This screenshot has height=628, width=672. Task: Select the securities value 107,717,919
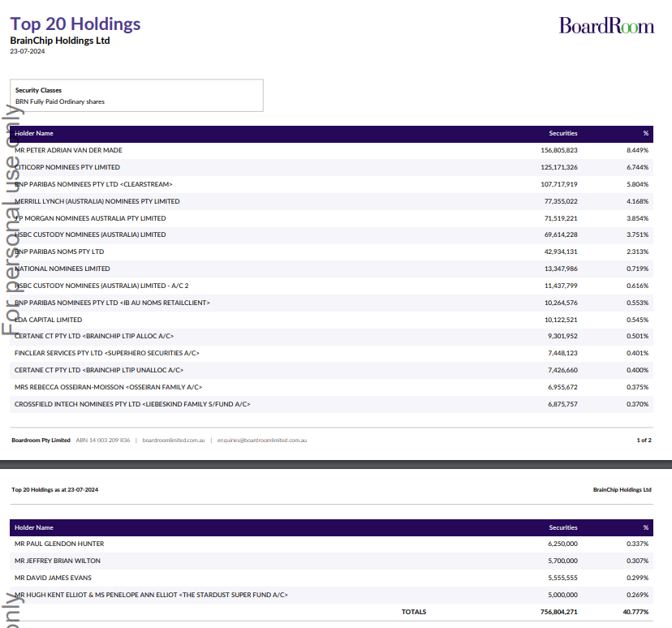tap(559, 185)
